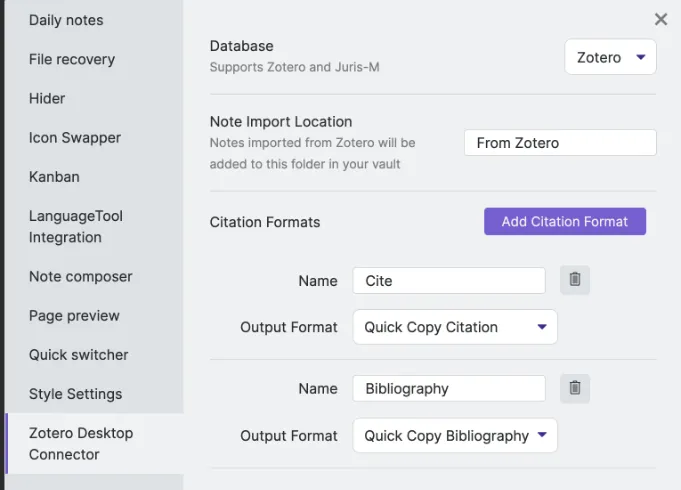Switch to Note composer settings

tap(81, 276)
